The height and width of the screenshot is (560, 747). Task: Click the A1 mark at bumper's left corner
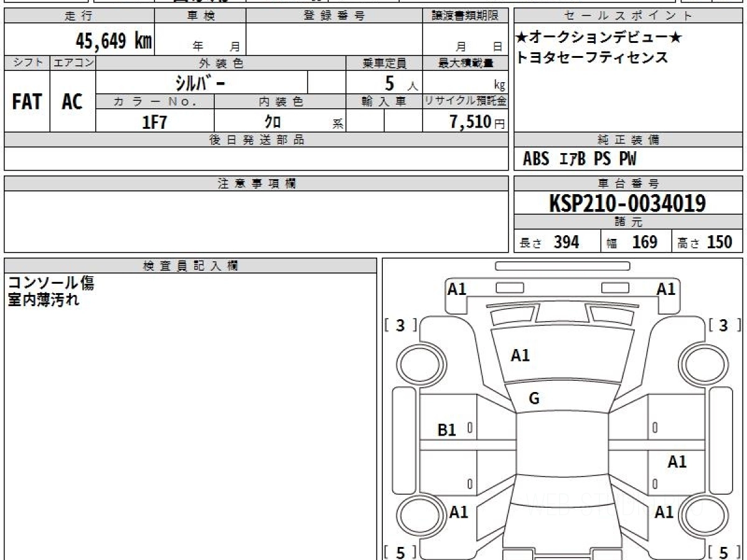tap(458, 289)
